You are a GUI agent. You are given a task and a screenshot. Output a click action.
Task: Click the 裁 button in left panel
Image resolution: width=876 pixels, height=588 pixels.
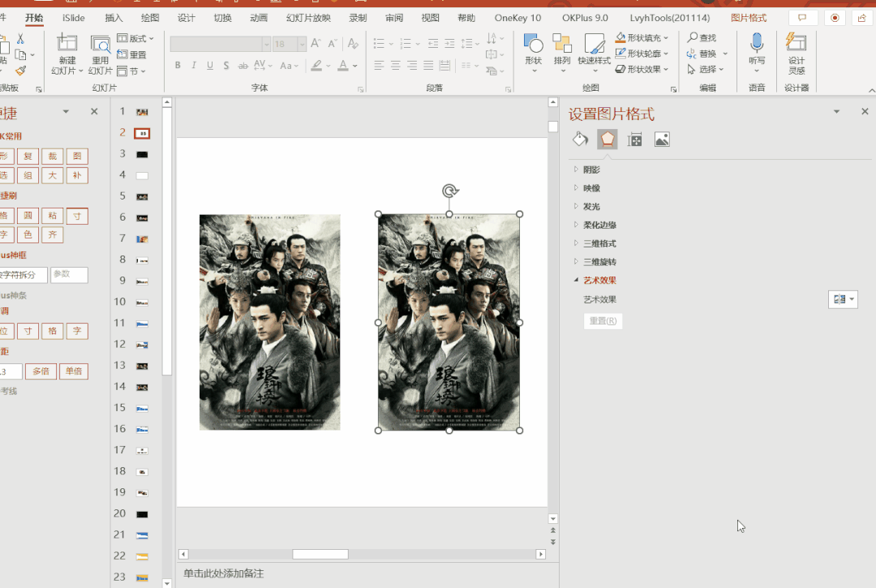pos(52,157)
